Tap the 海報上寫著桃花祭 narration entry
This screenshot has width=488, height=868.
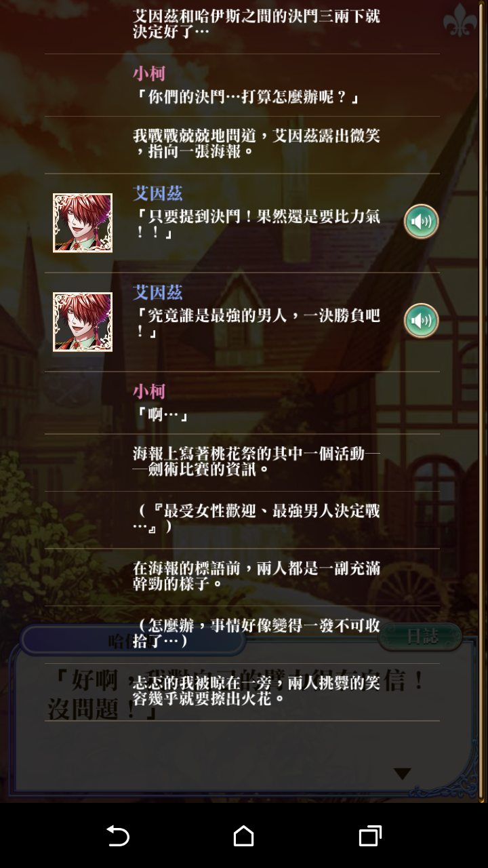(x=242, y=462)
